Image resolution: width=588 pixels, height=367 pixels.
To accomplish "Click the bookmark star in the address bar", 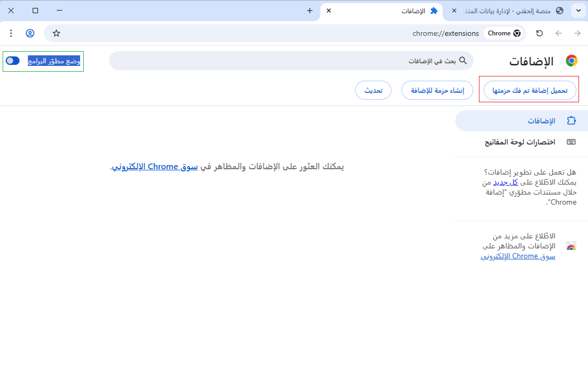I will 56,33.
